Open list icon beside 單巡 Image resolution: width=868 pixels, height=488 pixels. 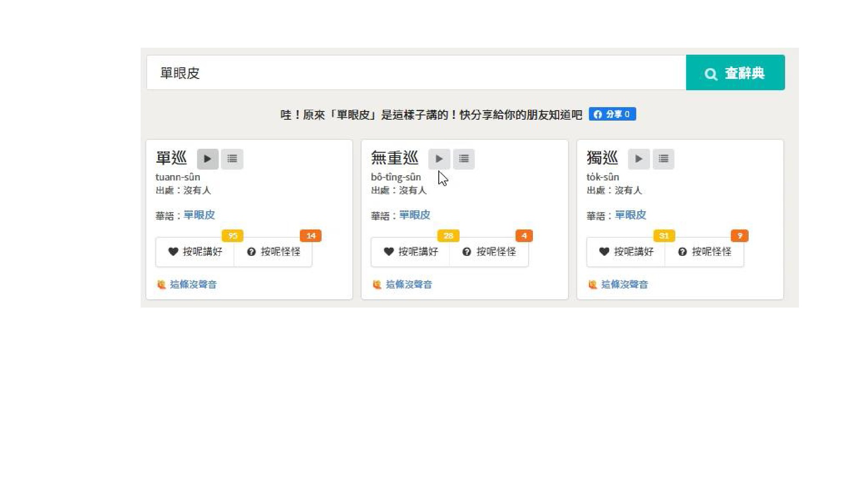(x=232, y=159)
